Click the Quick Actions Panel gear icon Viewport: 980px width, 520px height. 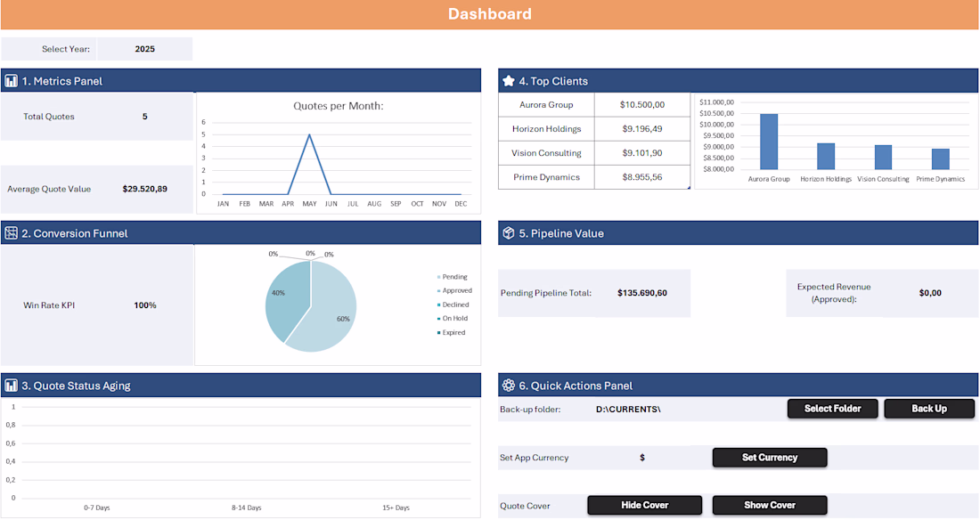coord(509,386)
